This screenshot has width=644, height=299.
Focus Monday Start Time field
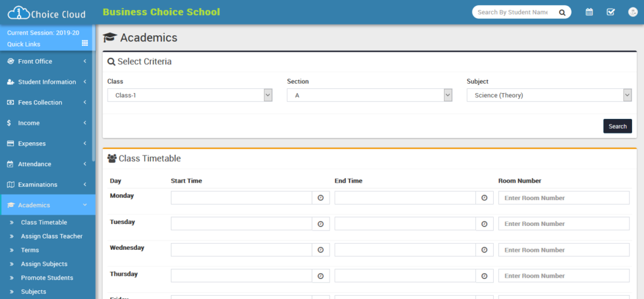pyautogui.click(x=241, y=198)
